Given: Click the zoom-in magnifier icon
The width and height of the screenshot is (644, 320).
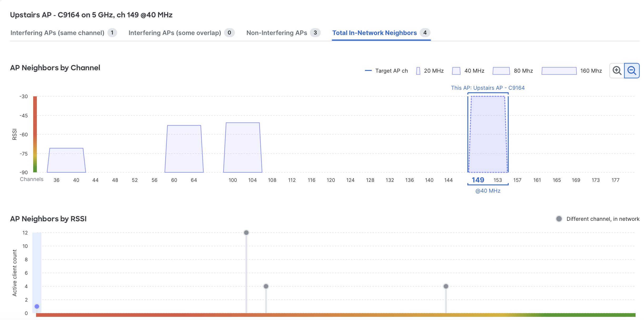Looking at the screenshot, I should [x=617, y=71].
